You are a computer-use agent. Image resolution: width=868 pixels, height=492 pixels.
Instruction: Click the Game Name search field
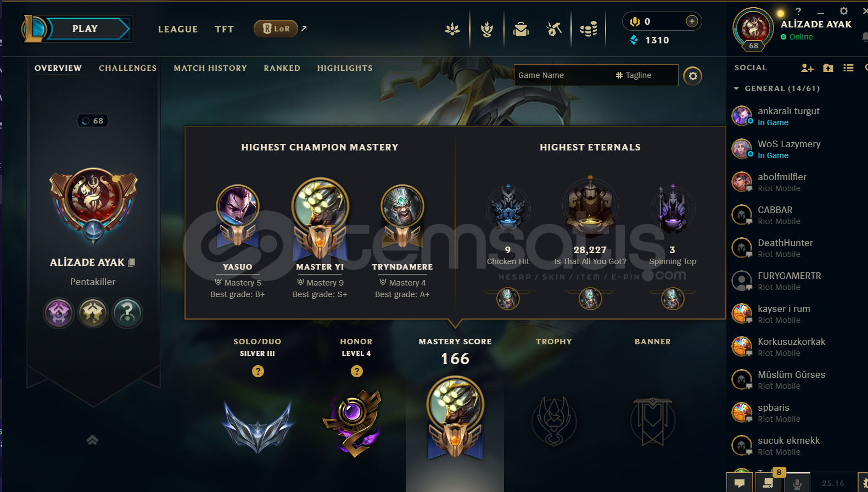click(563, 75)
